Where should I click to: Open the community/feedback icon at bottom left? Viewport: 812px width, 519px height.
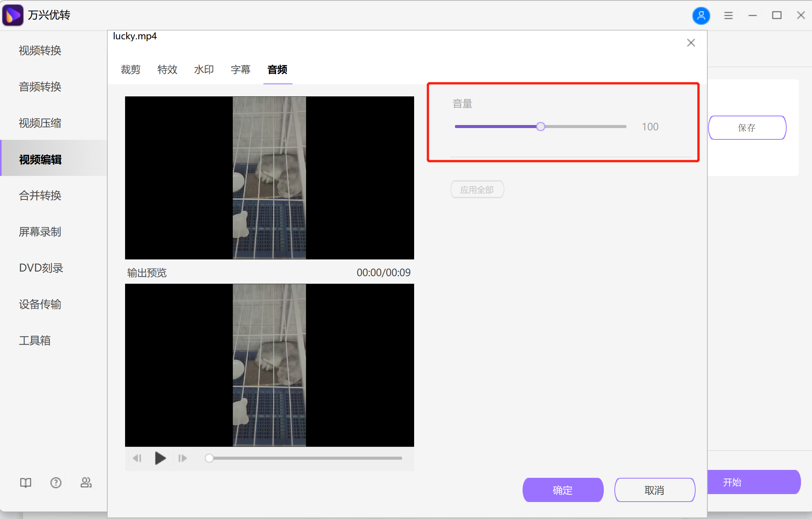coord(86,482)
